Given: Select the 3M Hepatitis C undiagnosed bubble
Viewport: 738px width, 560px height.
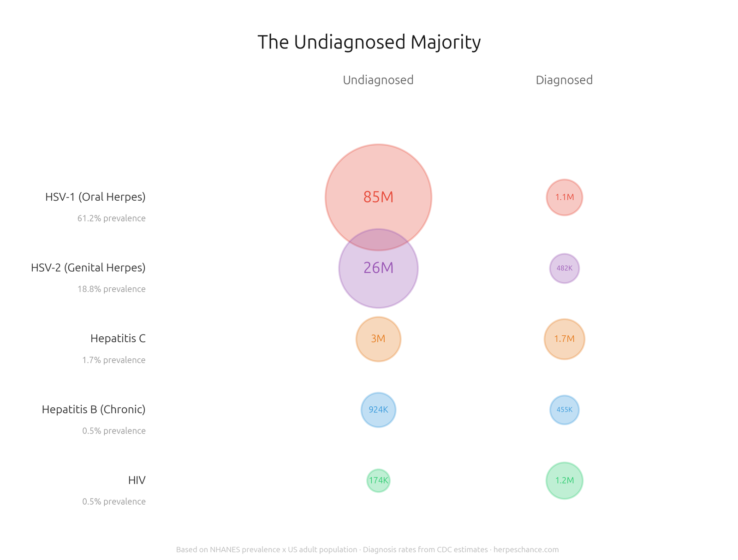Looking at the screenshot, I should coord(378,339).
